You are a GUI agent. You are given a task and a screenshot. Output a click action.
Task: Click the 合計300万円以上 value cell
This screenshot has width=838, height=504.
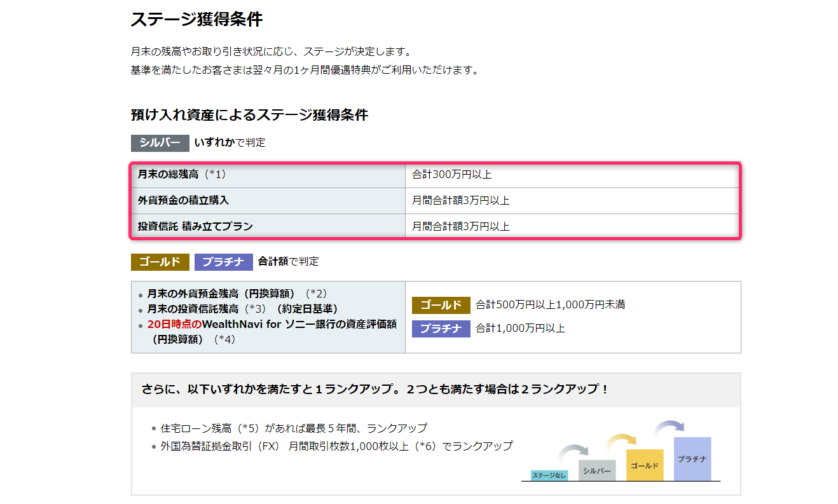(x=453, y=175)
